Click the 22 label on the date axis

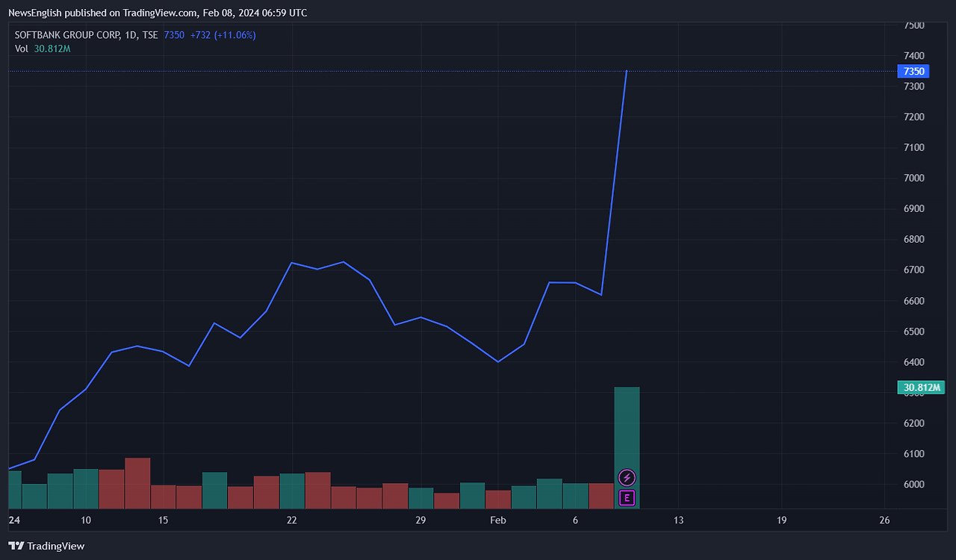coord(292,520)
